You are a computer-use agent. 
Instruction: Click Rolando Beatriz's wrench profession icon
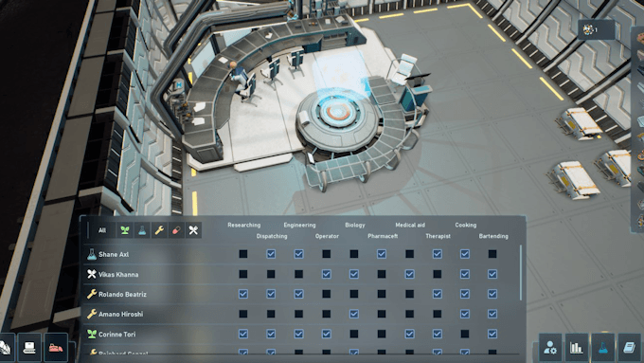[92, 294]
